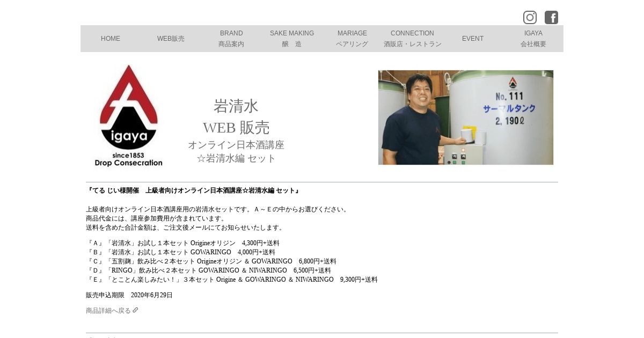Click the brewer with thermal tank photo
Viewport: 644px width, 338px height.
(x=466, y=117)
